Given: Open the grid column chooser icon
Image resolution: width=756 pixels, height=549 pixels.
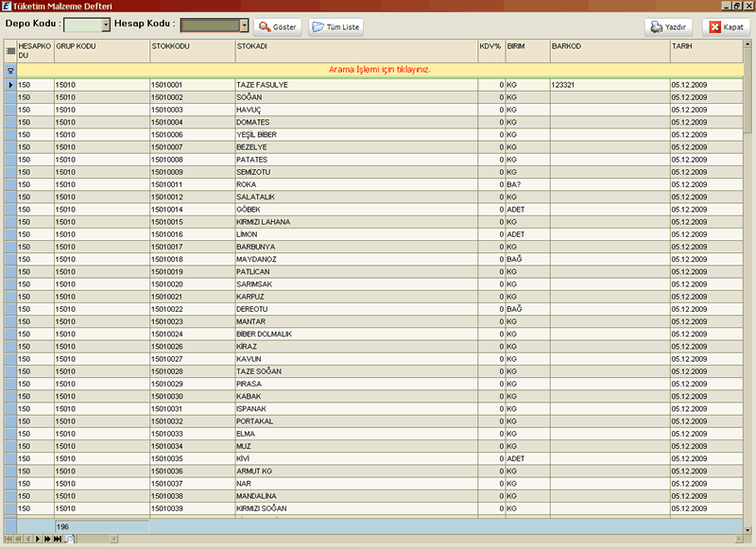Looking at the screenshot, I should coord(10,51).
